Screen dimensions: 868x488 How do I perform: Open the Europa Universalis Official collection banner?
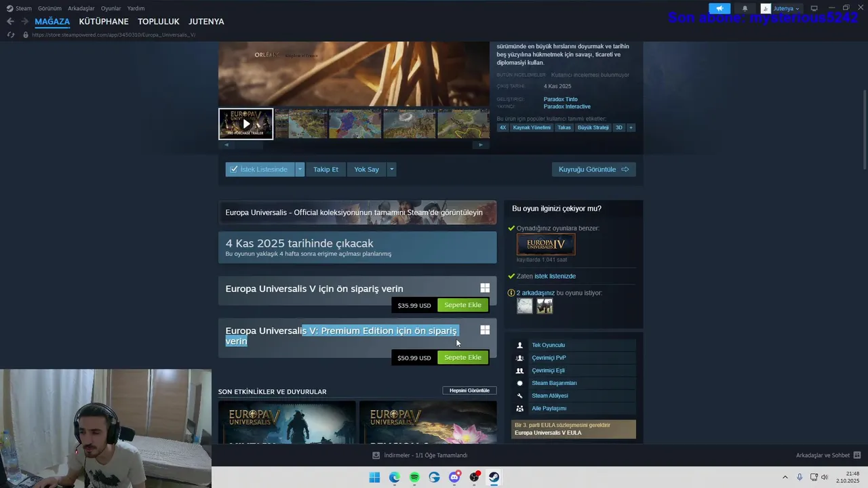[x=357, y=212]
